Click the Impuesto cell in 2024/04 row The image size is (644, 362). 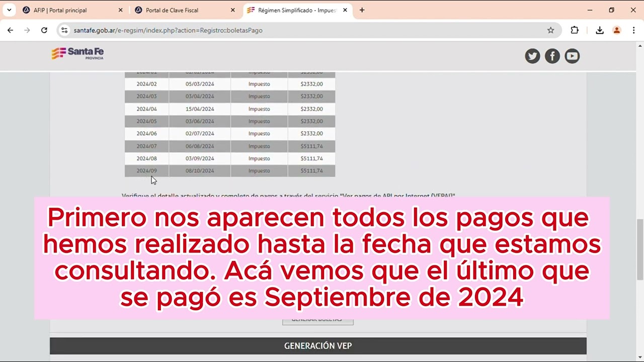259,109
